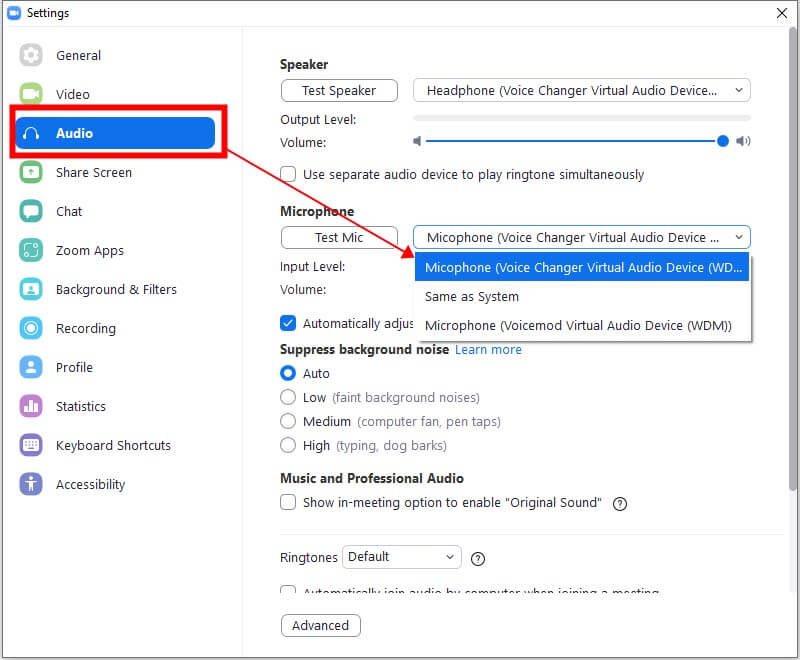Open the Accessibility settings label
The image size is (800, 660).
pyautogui.click(x=90, y=485)
